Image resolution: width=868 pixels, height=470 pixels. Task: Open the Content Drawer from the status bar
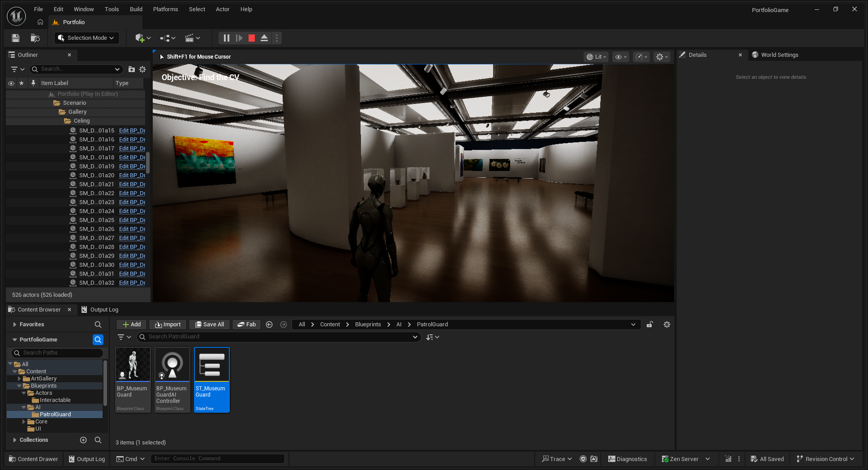tap(34, 459)
